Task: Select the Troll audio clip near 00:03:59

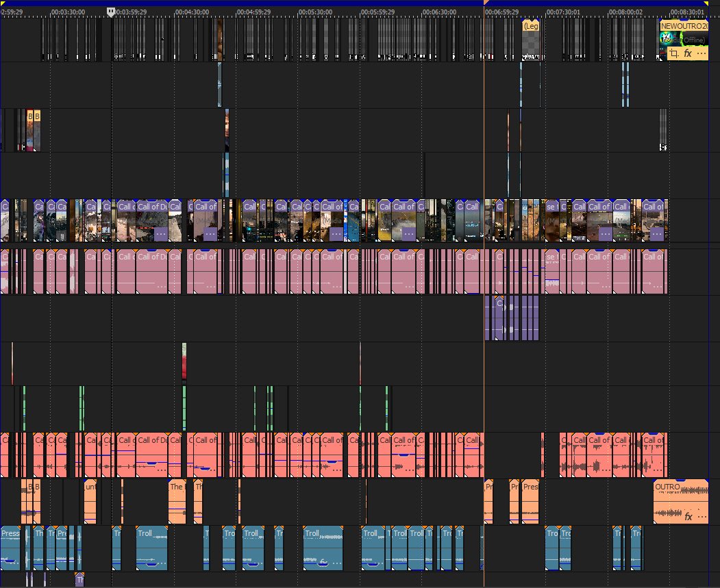Action: coord(151,548)
